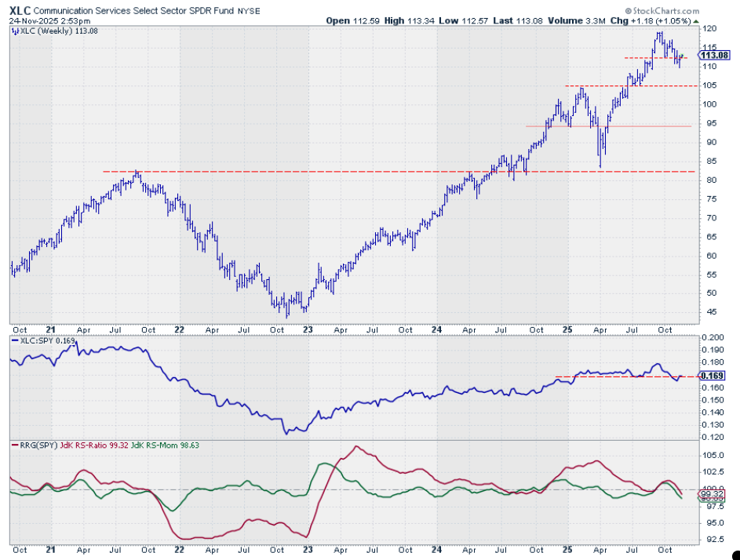Click the red line marker before RRG(SPY) legend
This screenshot has width=740, height=560.
point(15,445)
